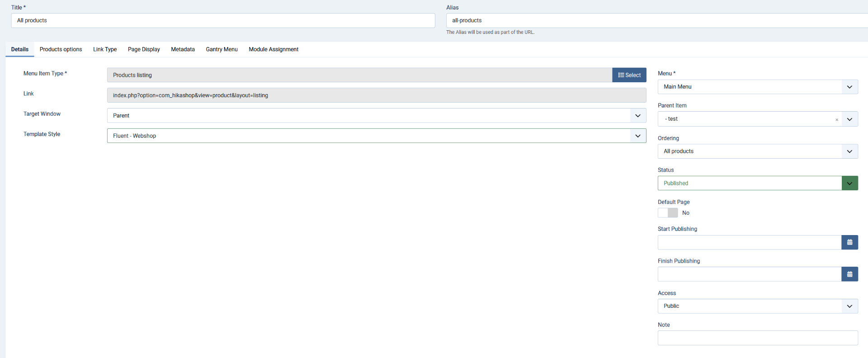The image size is (868, 358).
Task: Click Select menu item type button
Action: point(629,75)
